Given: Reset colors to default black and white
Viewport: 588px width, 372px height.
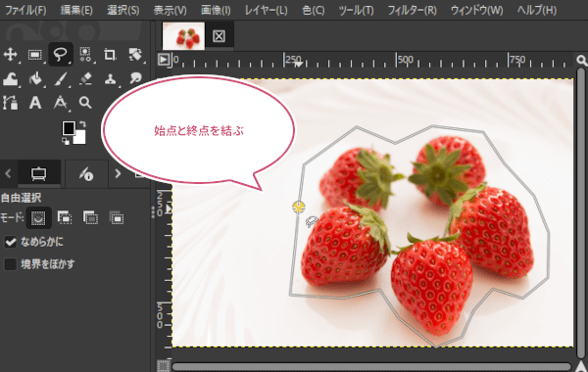Looking at the screenshot, I should [x=66, y=141].
